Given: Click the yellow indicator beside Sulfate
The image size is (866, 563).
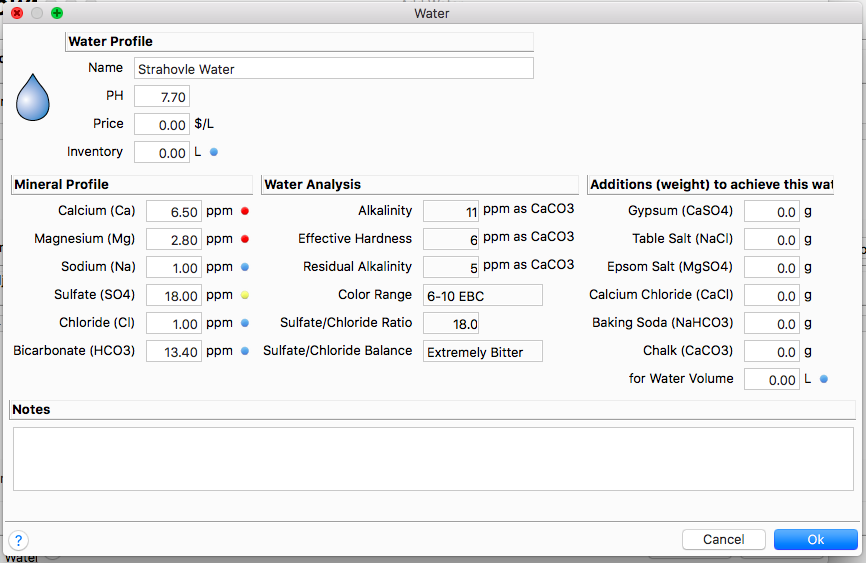Looking at the screenshot, I should [x=245, y=296].
